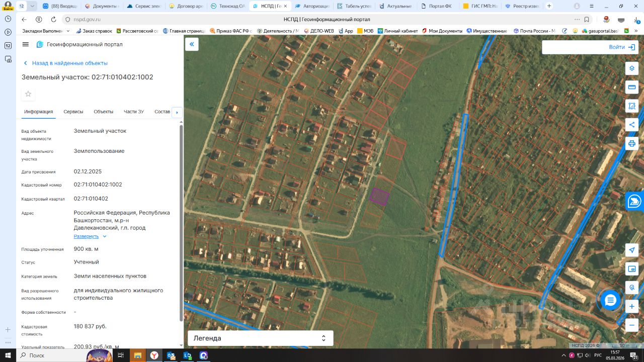Screen dimensions: 644x362
Task: Open the map layers tool
Action: click(x=632, y=68)
